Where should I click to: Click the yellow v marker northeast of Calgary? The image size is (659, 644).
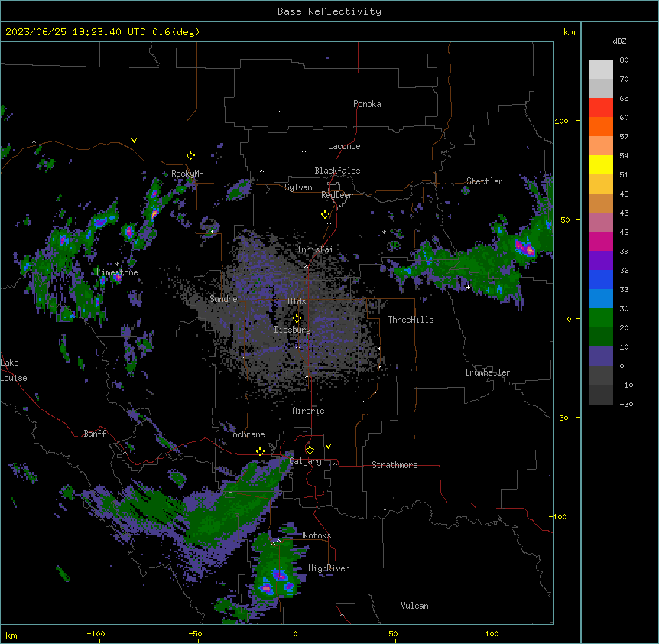click(328, 447)
